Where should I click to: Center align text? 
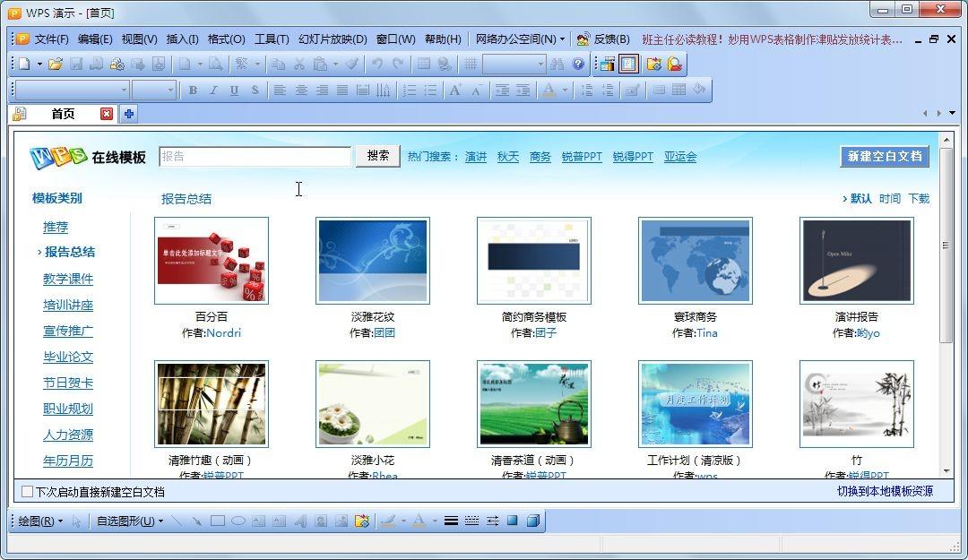pyautogui.click(x=300, y=90)
